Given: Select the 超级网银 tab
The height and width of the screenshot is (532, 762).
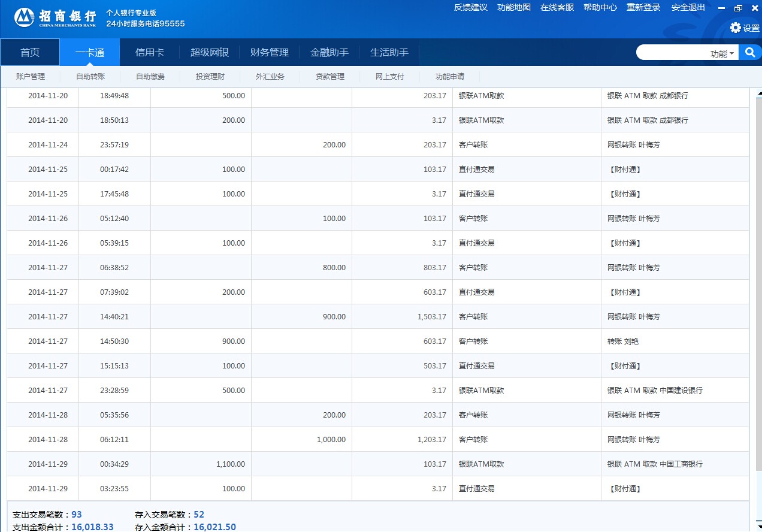Looking at the screenshot, I should pyautogui.click(x=210, y=52).
